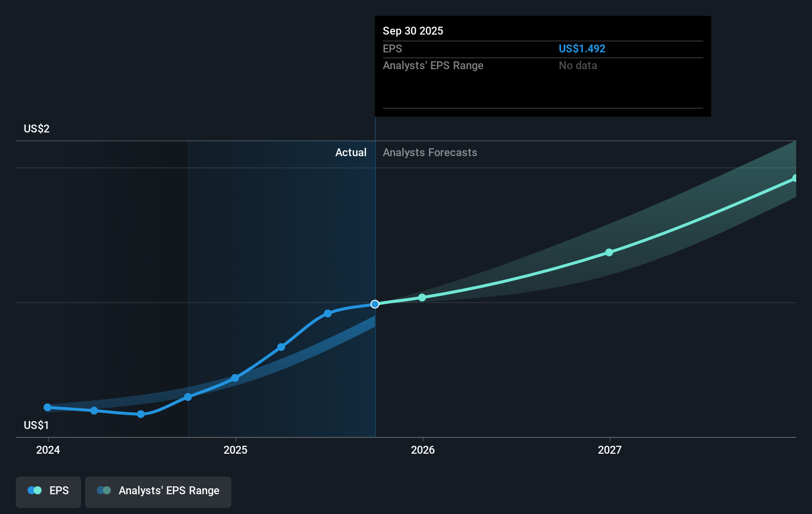
Task: Click the Analysts' EPS Range tooltip row label
Action: pyautogui.click(x=433, y=65)
